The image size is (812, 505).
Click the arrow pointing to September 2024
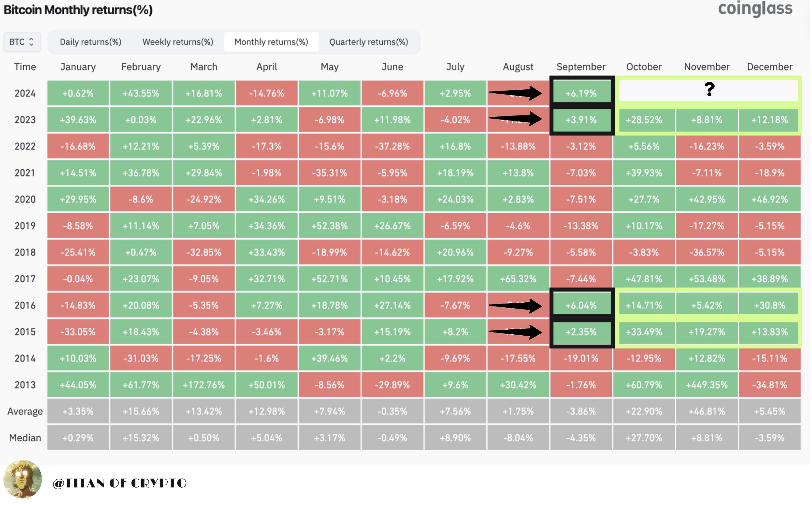pos(516,93)
